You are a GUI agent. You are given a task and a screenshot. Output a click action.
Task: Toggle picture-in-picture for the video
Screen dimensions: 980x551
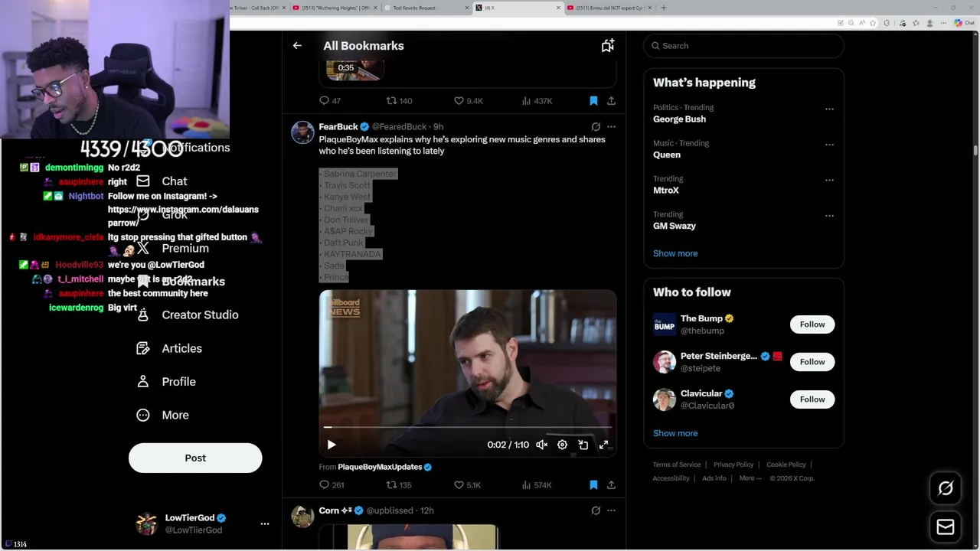[x=583, y=445]
